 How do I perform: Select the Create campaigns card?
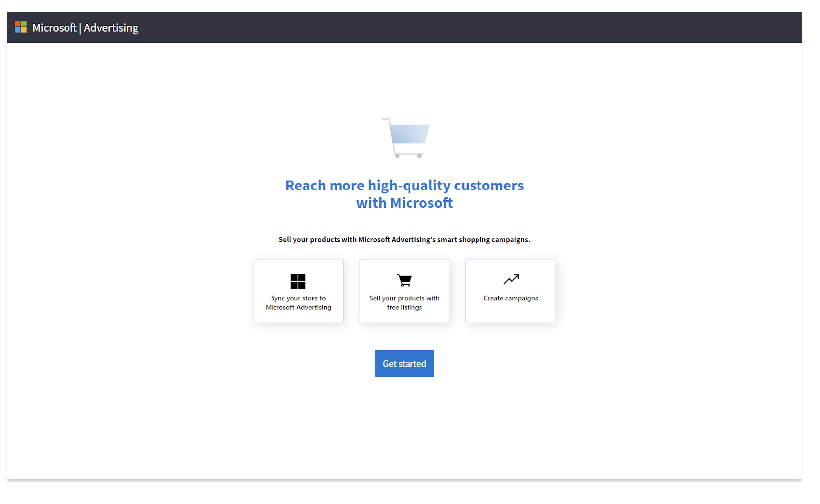(x=511, y=291)
